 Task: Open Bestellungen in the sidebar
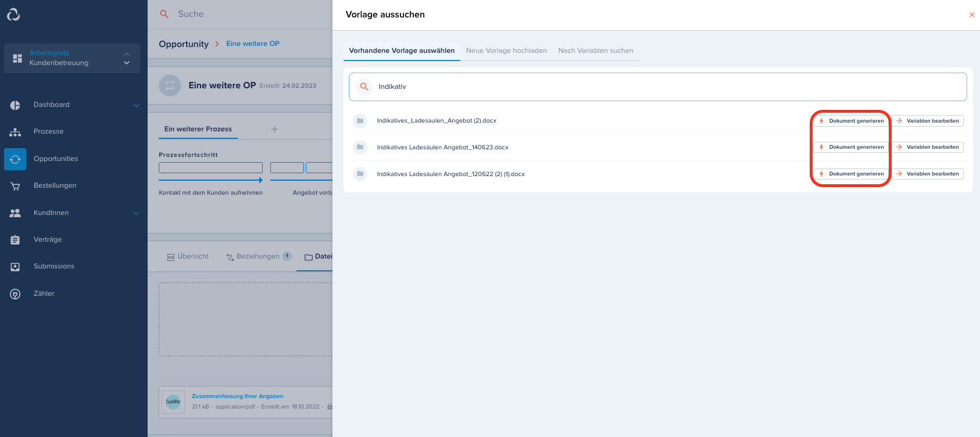pos(55,186)
